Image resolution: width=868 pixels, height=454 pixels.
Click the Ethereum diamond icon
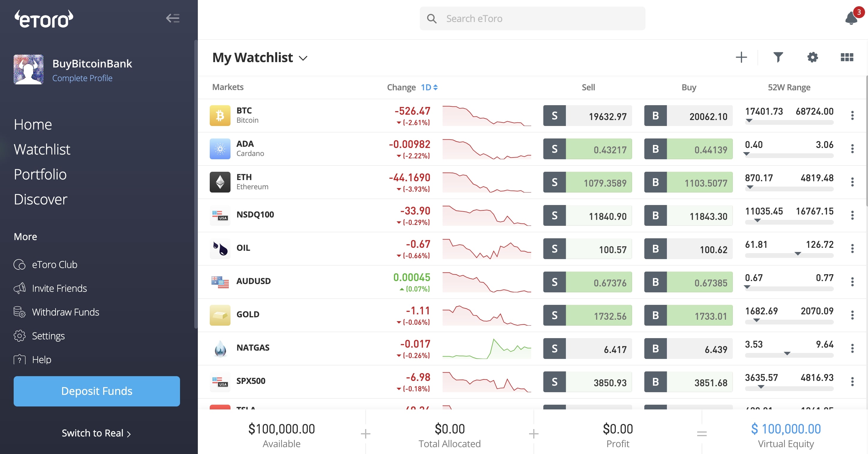click(x=220, y=182)
